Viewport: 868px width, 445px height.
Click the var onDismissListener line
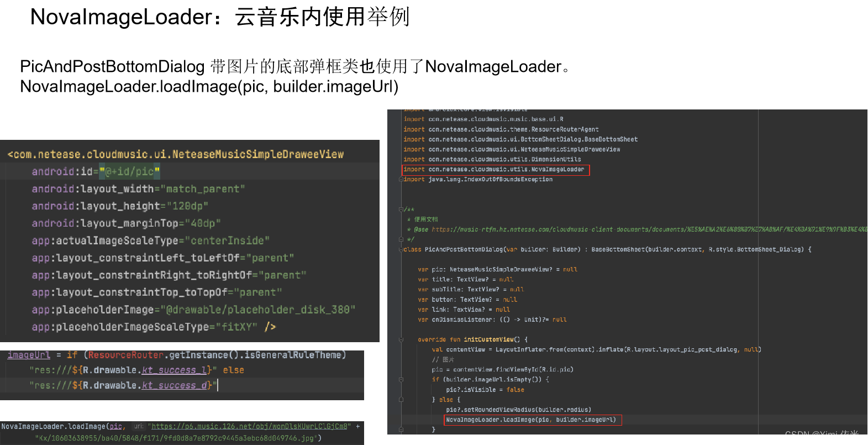pos(492,320)
